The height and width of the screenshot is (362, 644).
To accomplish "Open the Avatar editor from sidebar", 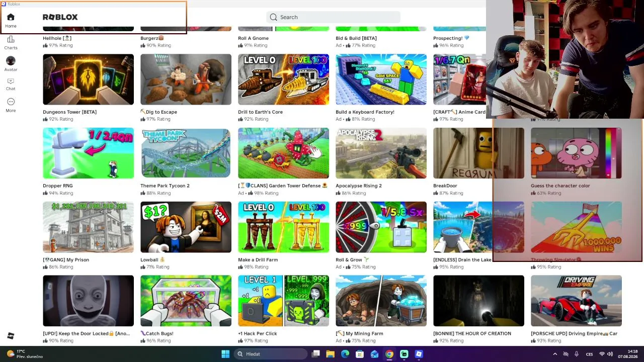I will 11,64.
